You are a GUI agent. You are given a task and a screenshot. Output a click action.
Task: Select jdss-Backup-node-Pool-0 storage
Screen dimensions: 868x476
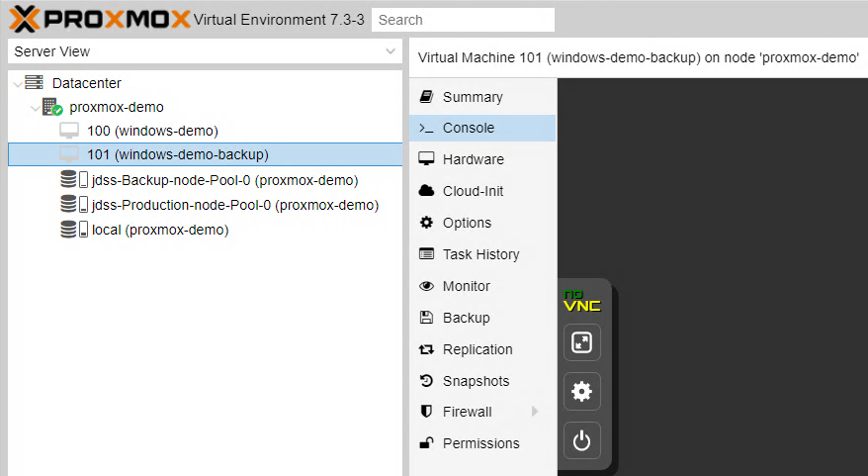(224, 180)
